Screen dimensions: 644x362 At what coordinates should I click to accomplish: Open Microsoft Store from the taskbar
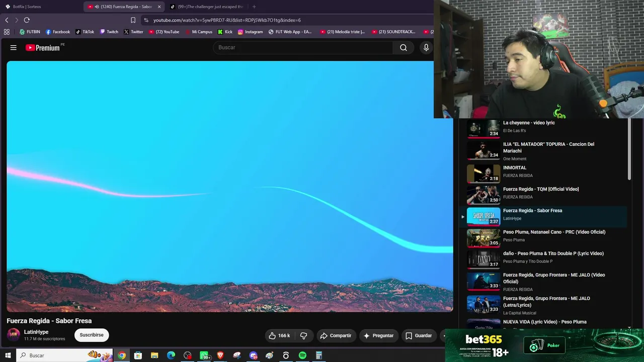pyautogui.click(x=138, y=355)
